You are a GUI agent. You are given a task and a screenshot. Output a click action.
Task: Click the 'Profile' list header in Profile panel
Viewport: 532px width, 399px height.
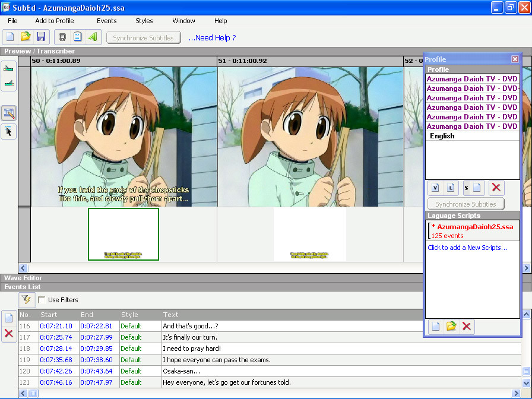tap(472, 69)
